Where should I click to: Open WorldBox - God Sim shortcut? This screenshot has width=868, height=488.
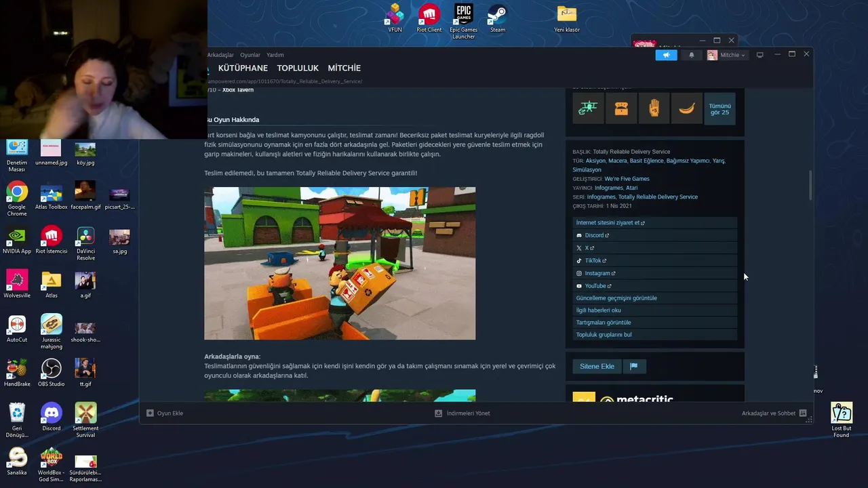coord(52,464)
